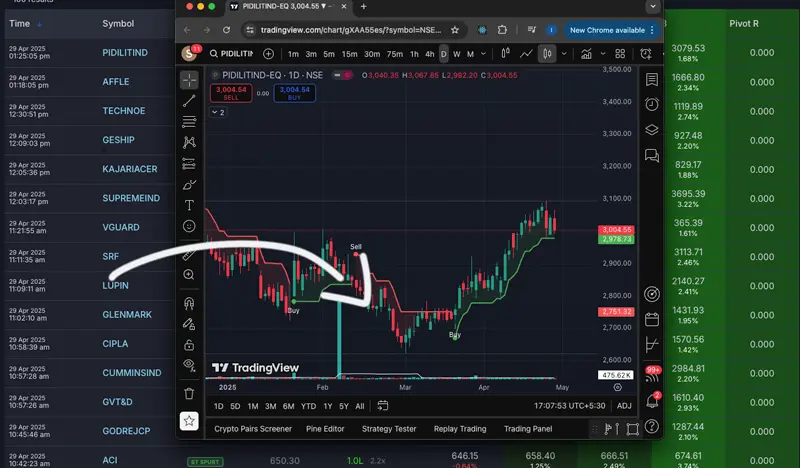Open the emoji and icons tool
800x468 pixels.
[189, 226]
